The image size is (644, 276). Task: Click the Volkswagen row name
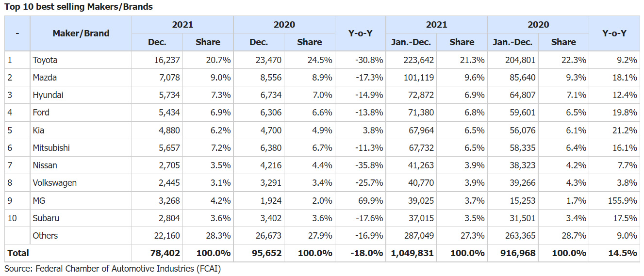[54, 183]
